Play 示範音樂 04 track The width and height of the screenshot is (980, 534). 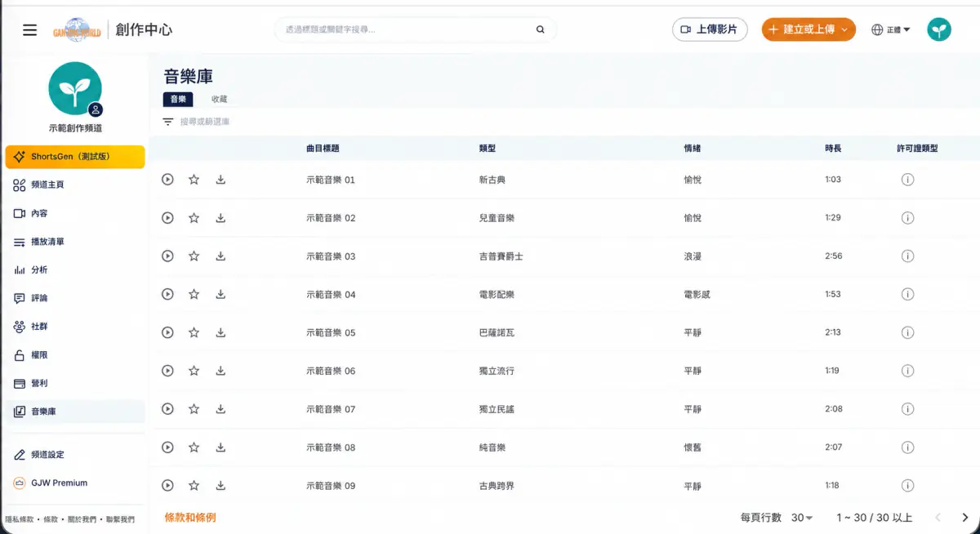[x=167, y=294]
